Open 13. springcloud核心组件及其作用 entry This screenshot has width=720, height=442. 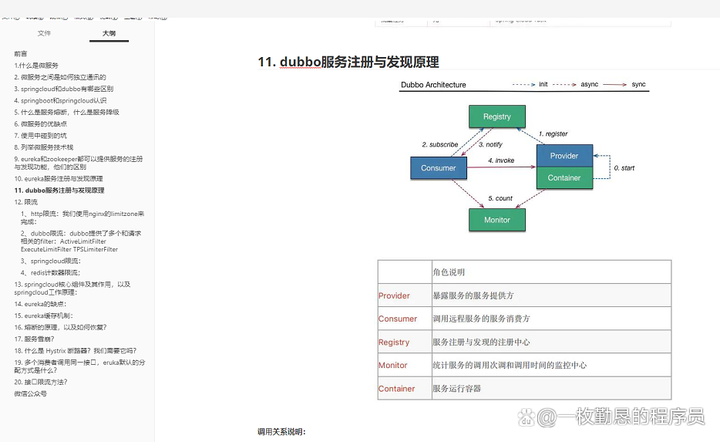click(73, 288)
